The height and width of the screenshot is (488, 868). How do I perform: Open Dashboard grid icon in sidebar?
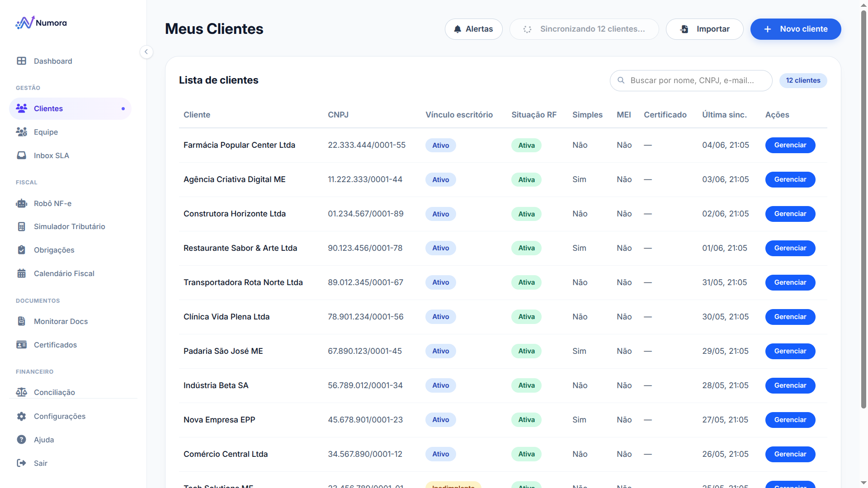21,61
